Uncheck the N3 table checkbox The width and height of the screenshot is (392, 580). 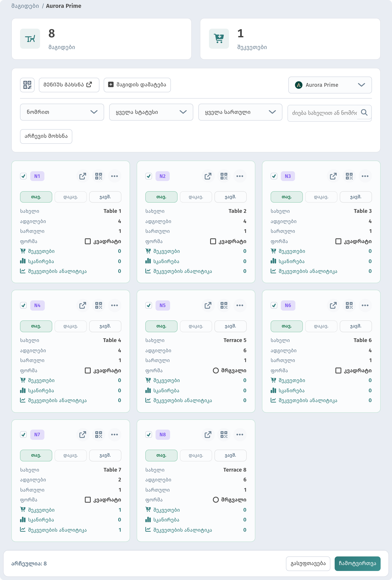click(x=274, y=176)
